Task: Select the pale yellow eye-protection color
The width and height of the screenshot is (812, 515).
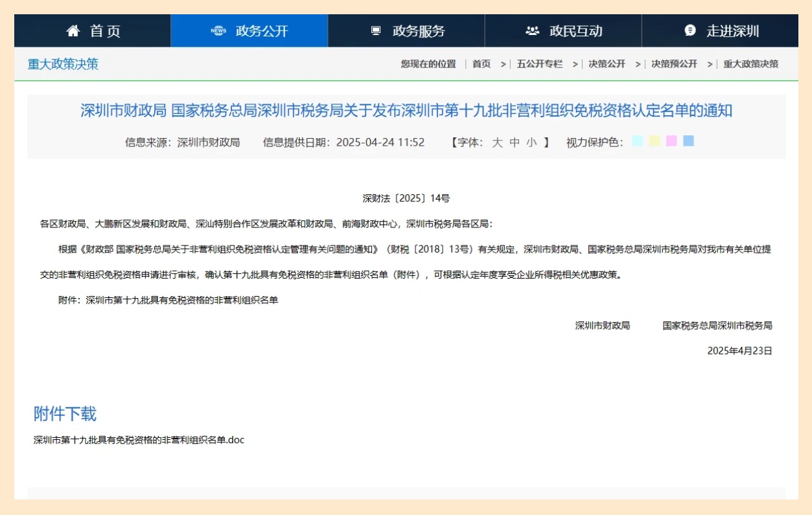Action: pos(655,141)
